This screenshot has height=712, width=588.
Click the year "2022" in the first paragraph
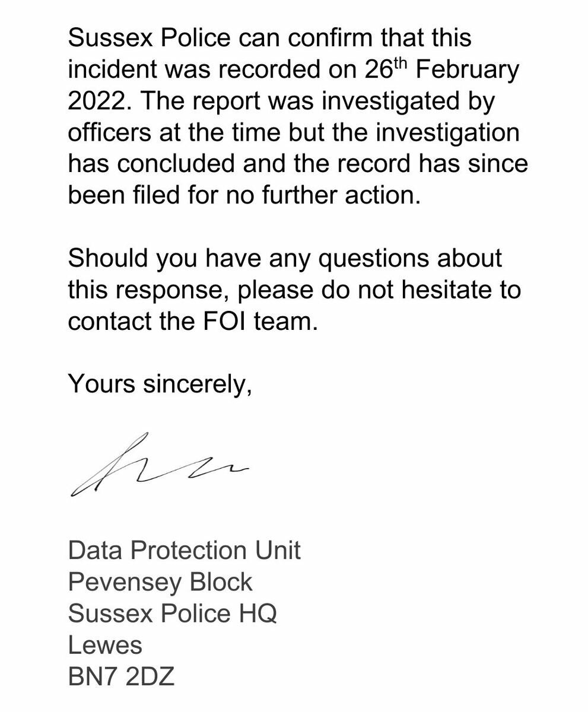pyautogui.click(x=96, y=101)
